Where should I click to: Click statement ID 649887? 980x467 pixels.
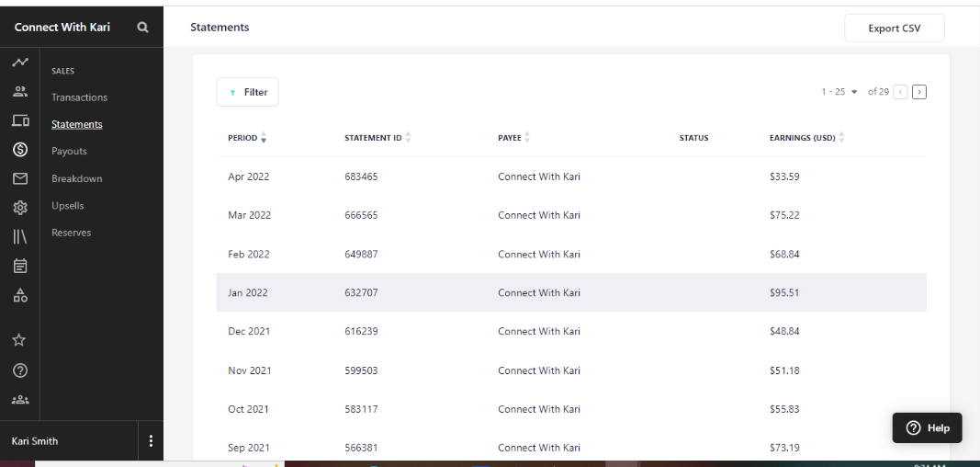coord(361,255)
